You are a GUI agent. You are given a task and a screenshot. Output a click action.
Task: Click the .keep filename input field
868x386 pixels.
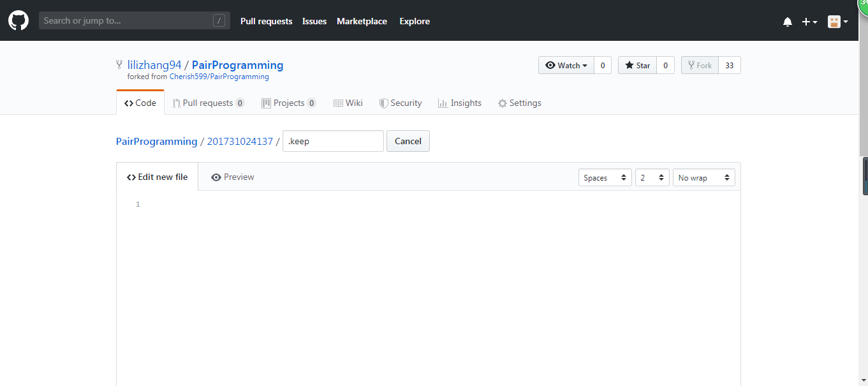pos(333,141)
